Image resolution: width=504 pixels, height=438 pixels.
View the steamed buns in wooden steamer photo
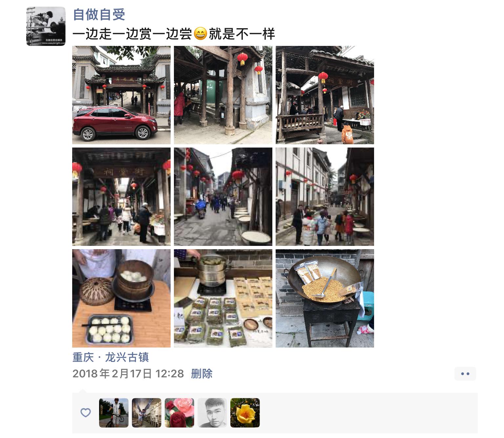[x=121, y=298]
